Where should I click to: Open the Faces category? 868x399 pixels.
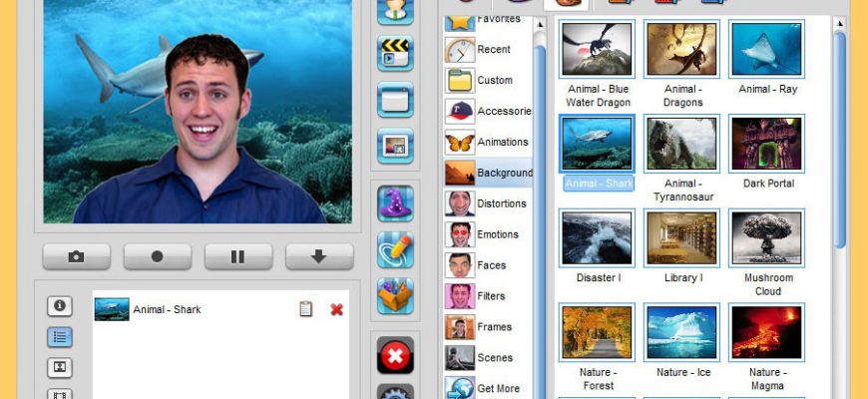point(488,265)
